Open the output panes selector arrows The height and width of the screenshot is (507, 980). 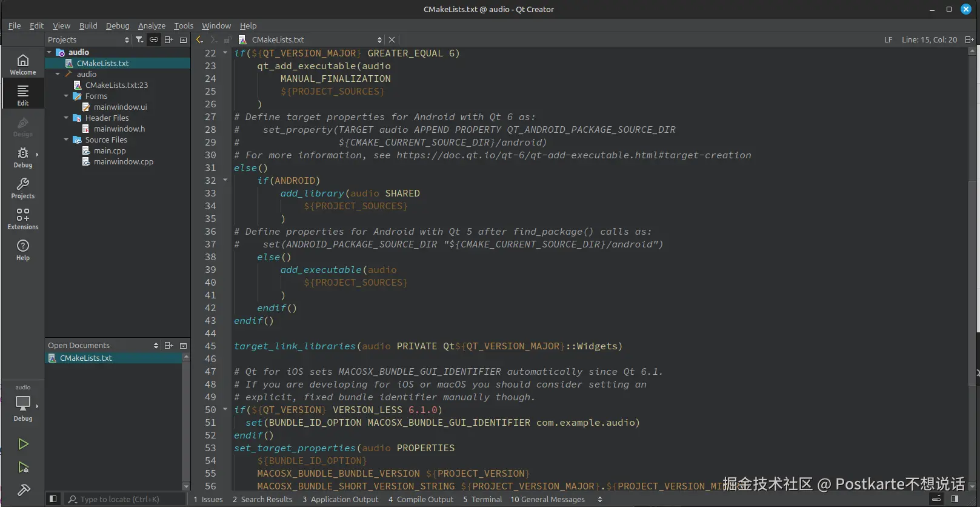pos(600,499)
